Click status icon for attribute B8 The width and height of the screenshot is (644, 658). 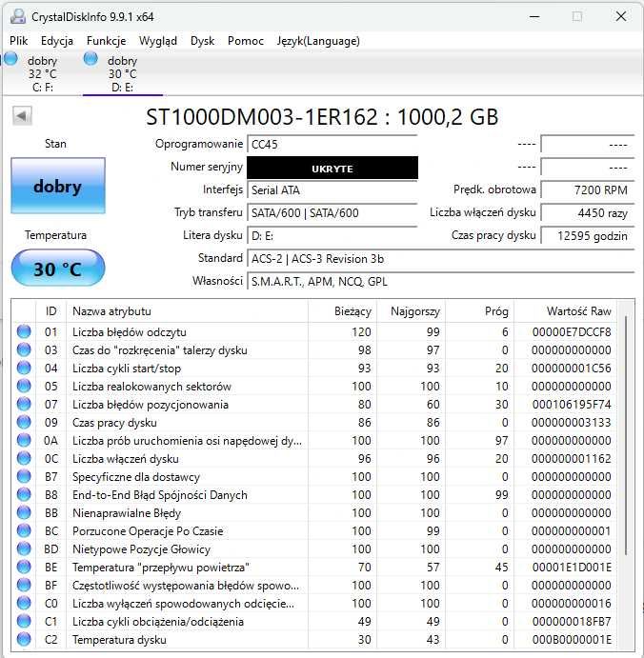[x=24, y=494]
